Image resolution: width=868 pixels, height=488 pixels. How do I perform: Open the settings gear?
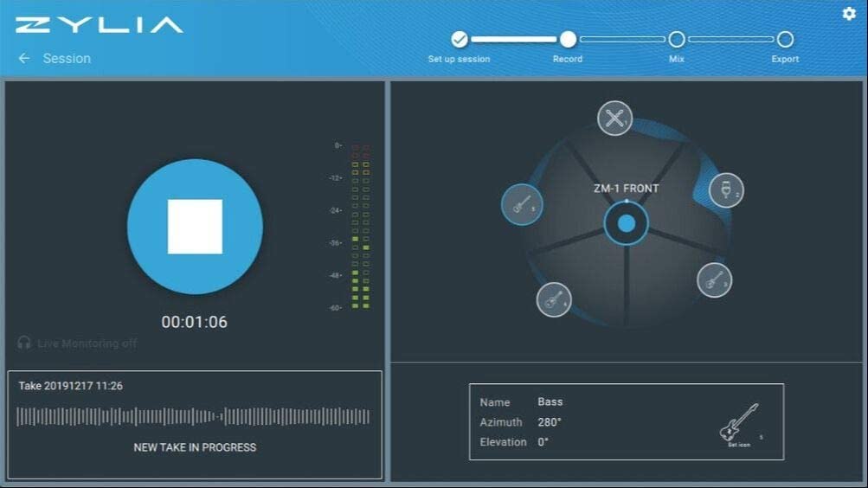pos(849,13)
